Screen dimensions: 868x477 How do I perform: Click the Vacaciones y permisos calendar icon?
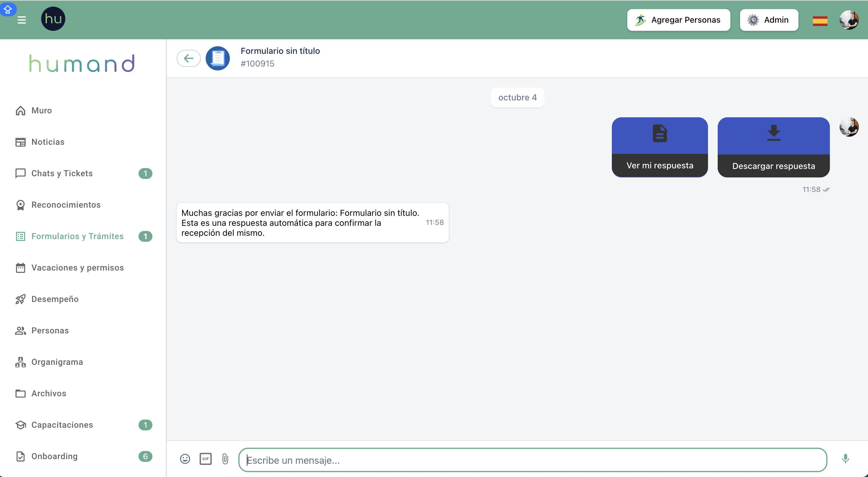21,268
